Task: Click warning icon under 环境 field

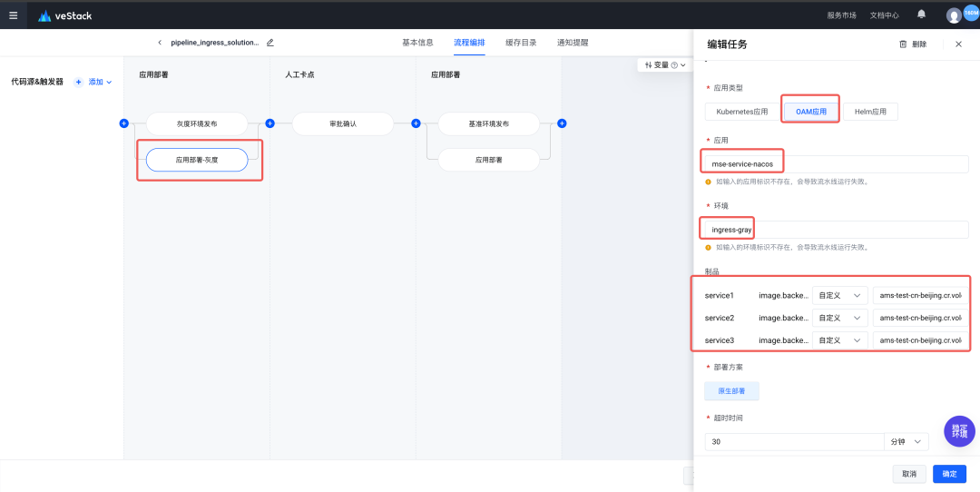Action: (708, 248)
